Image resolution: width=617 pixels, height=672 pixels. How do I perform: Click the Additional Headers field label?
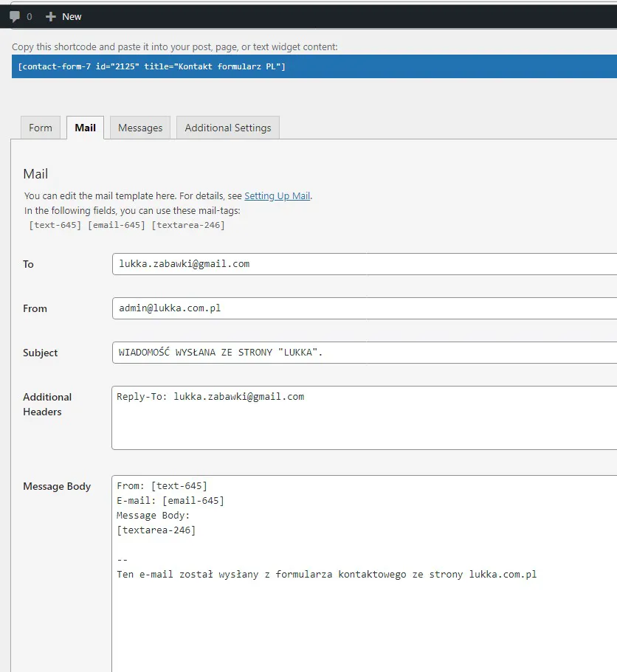pyautogui.click(x=46, y=404)
